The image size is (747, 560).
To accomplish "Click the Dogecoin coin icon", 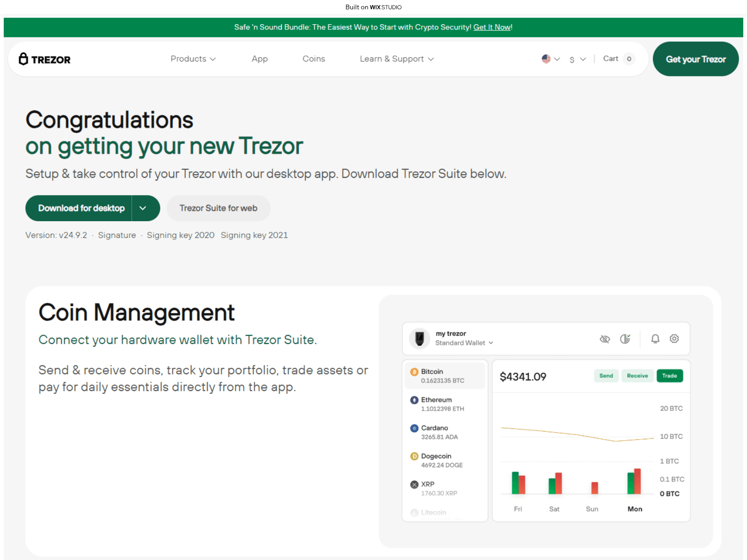I will pos(414,456).
